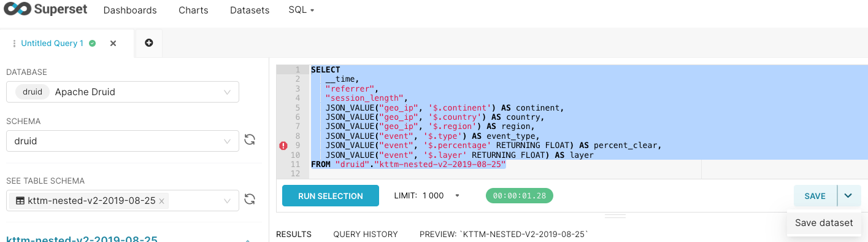The width and height of the screenshot is (868, 242).
Task: Click line number 12 in the gutter
Action: (296, 174)
